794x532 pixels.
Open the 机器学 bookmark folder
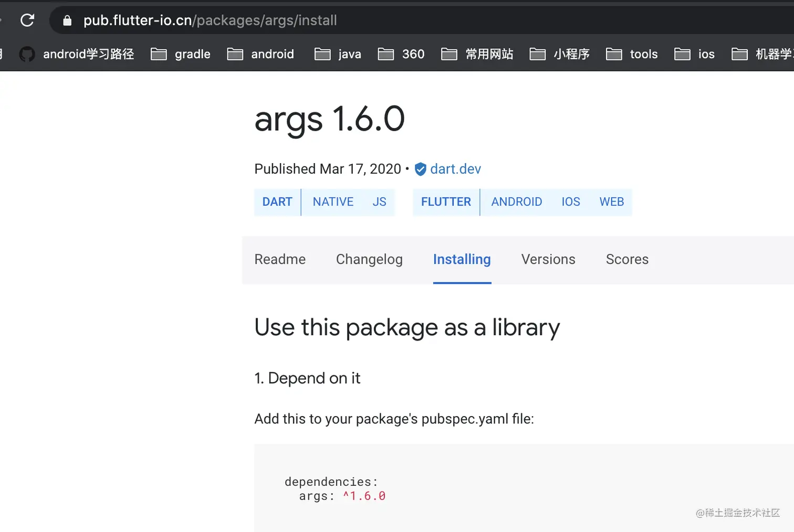tap(762, 54)
